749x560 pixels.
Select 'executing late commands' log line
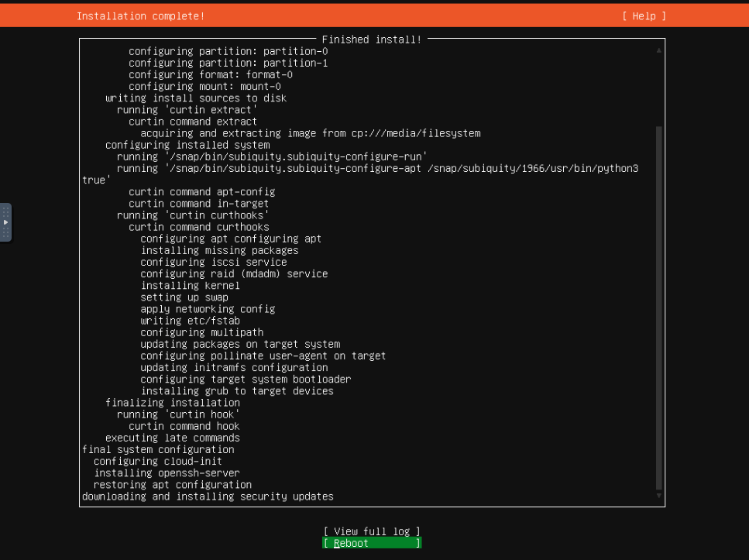coord(173,438)
